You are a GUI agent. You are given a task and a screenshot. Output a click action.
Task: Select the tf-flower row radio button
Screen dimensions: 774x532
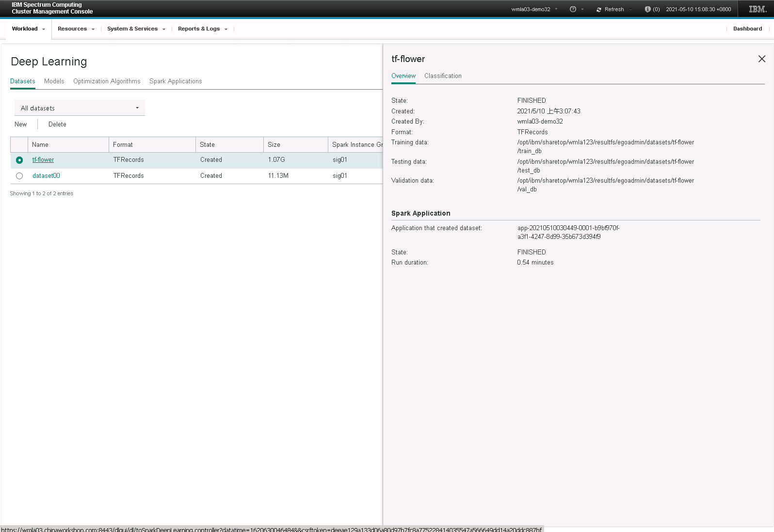coord(19,160)
